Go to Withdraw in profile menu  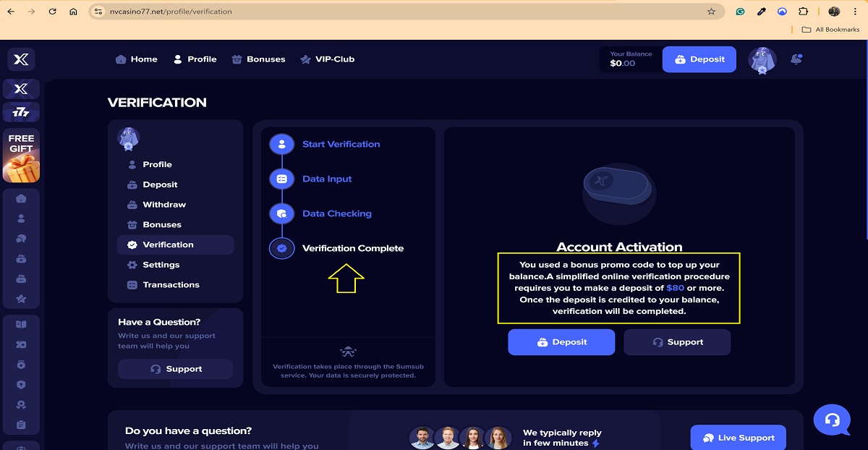(x=164, y=205)
